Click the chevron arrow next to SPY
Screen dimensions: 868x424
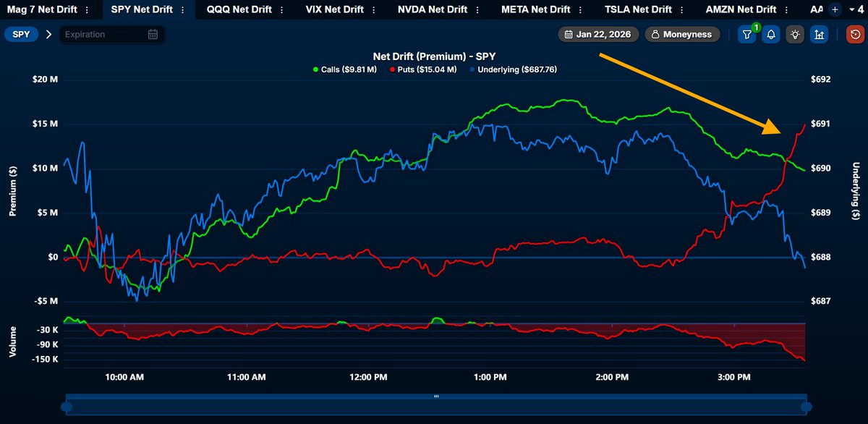[49, 34]
